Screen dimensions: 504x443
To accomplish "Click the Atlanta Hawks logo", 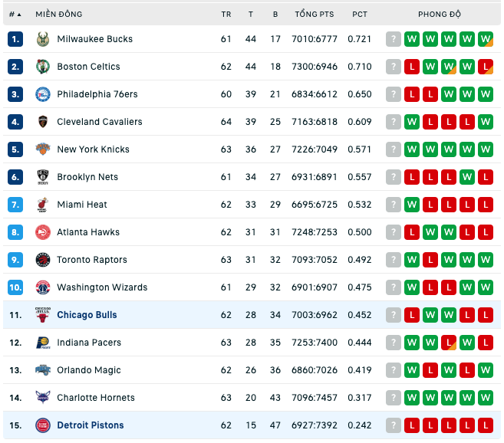I will click(43, 232).
